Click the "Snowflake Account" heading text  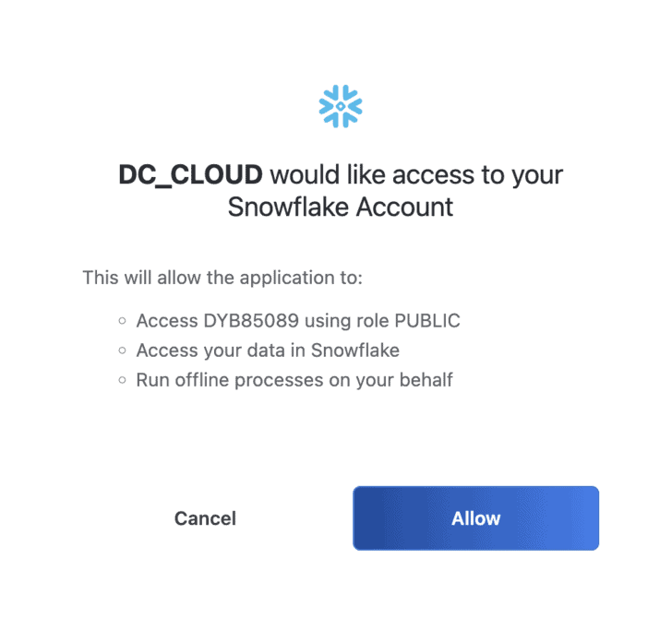click(341, 207)
